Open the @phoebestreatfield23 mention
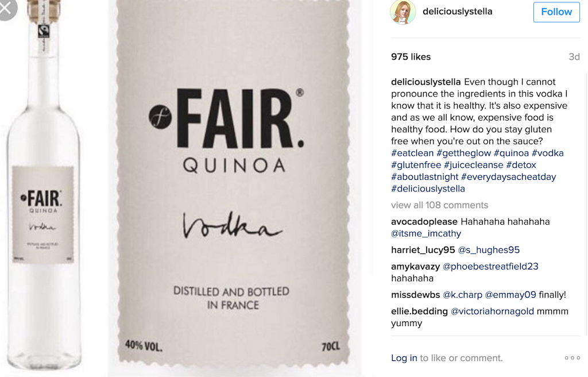Image resolution: width=588 pixels, height=377 pixels. (x=490, y=266)
